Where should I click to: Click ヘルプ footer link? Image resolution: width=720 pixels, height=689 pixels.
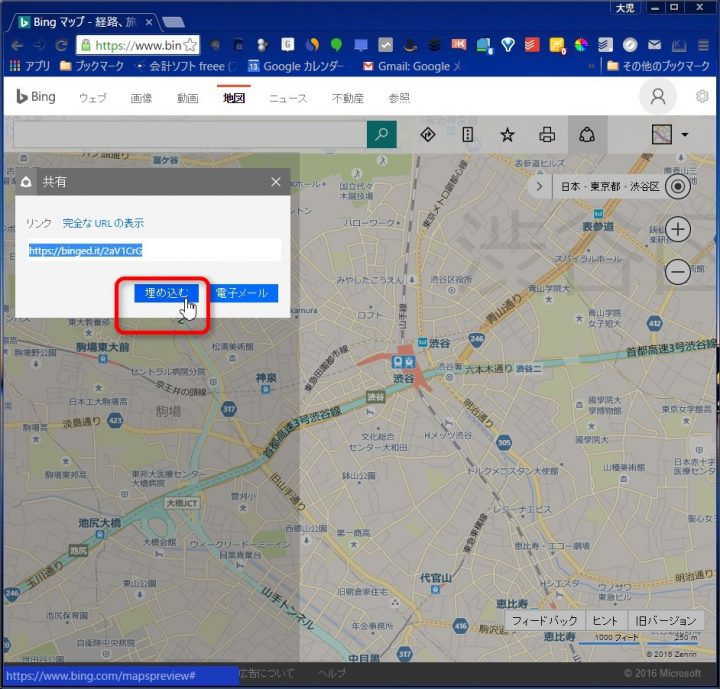332,674
